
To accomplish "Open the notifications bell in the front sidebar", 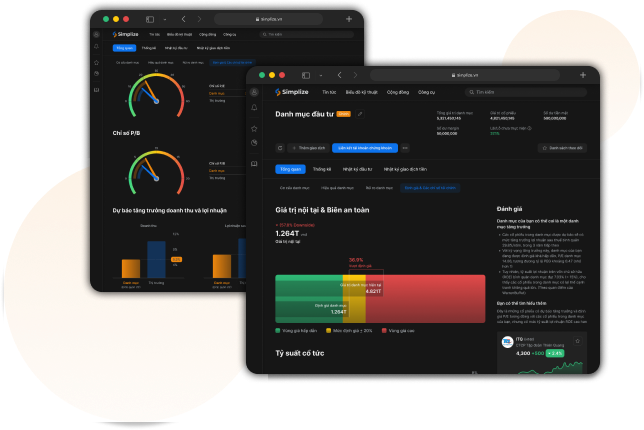I will [x=255, y=107].
